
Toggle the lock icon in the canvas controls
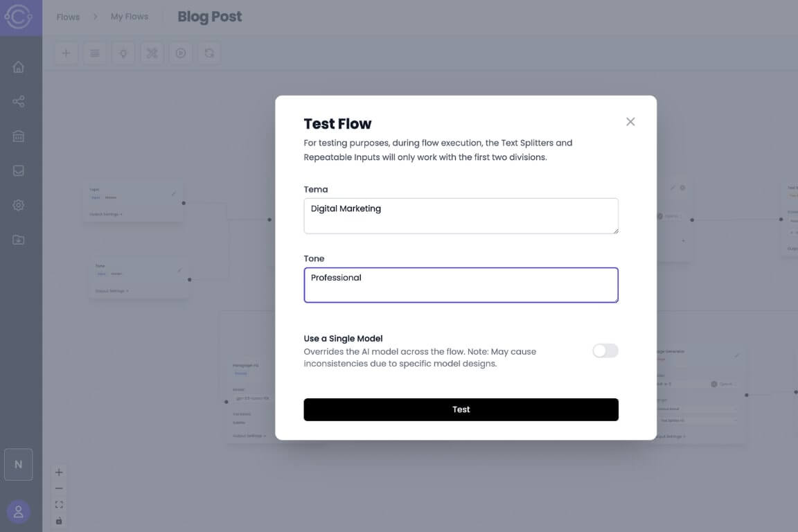59,520
